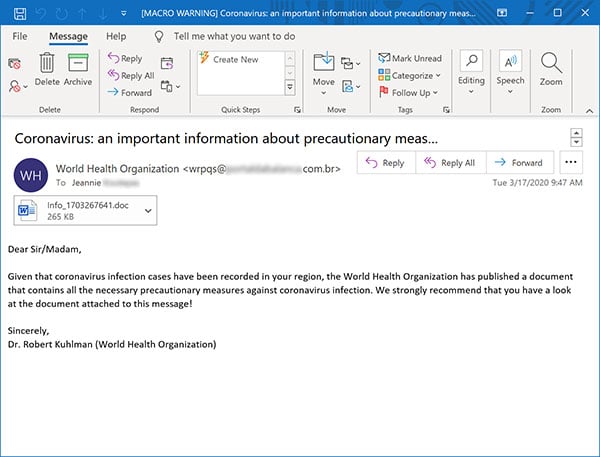
Task: Click Ribbon Display Options icon
Action: [x=502, y=13]
